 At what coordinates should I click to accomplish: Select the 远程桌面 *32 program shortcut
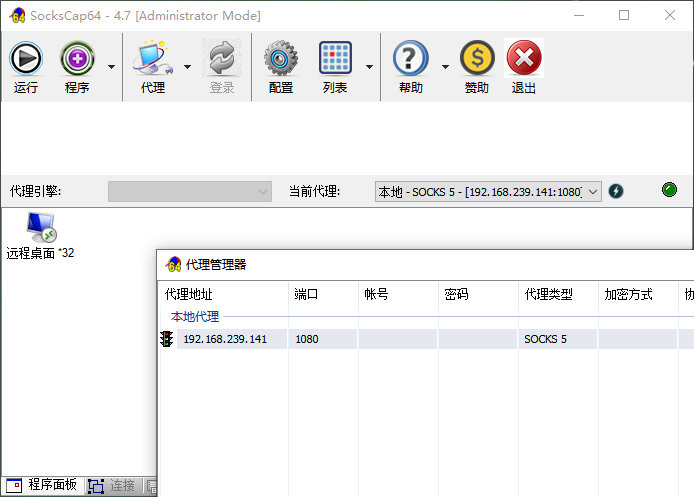click(40, 236)
